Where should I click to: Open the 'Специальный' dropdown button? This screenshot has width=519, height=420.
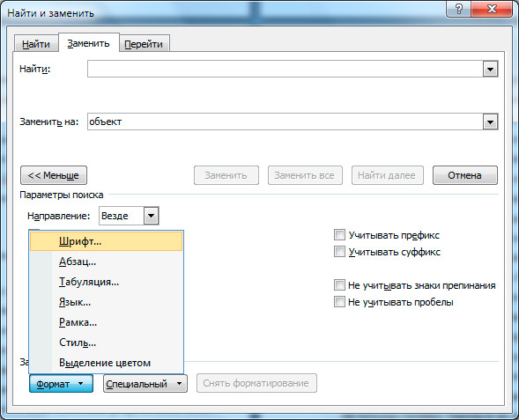tap(145, 384)
